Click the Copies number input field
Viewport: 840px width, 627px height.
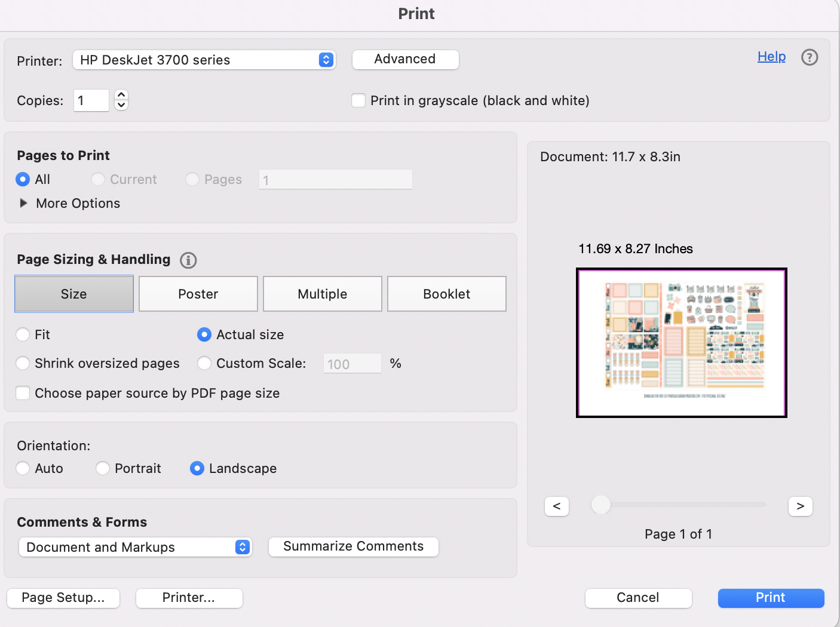(91, 100)
